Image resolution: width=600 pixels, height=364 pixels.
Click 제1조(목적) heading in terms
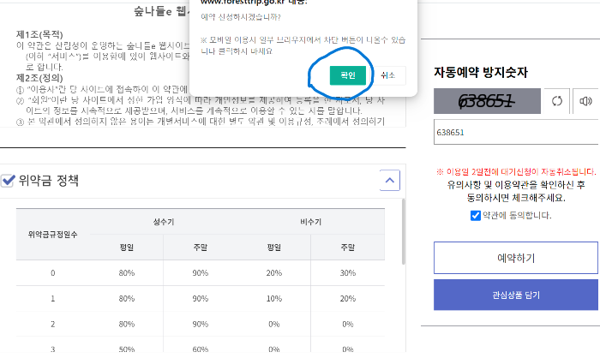point(39,34)
